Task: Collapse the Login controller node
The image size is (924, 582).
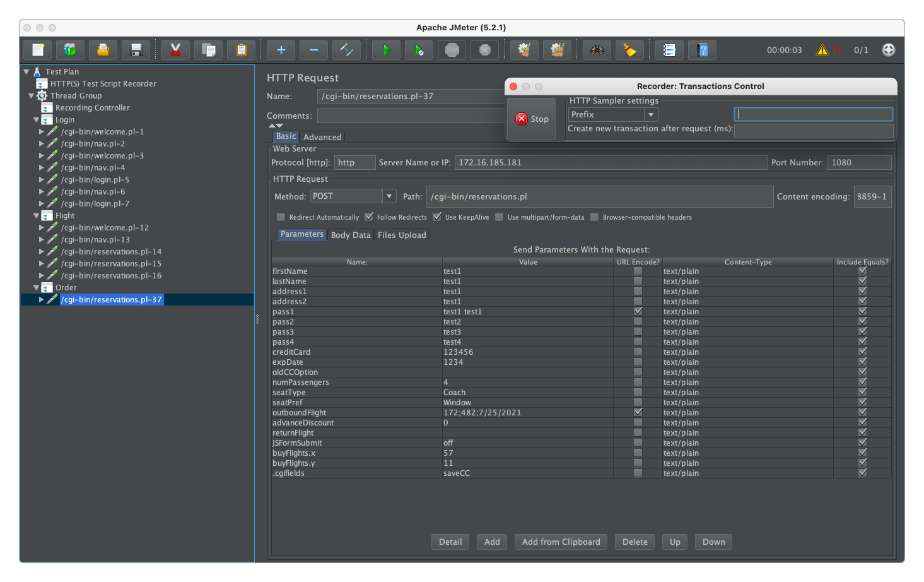Action: (37, 120)
